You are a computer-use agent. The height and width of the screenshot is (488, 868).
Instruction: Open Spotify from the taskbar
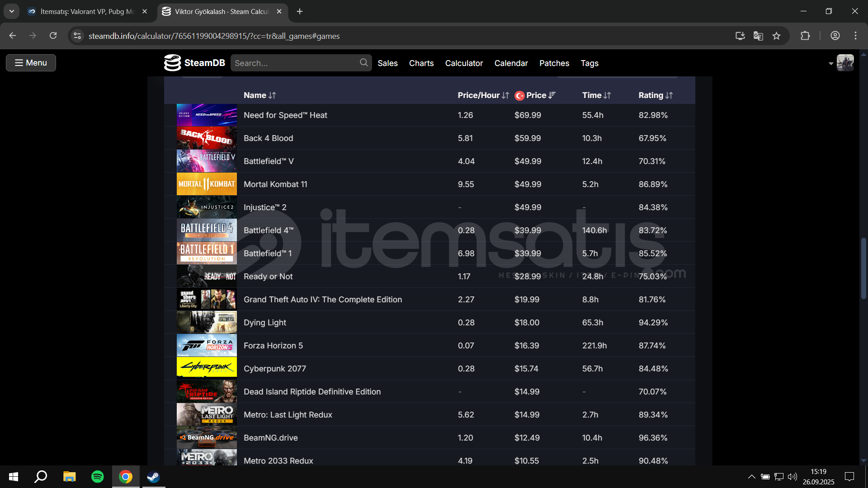(97, 477)
